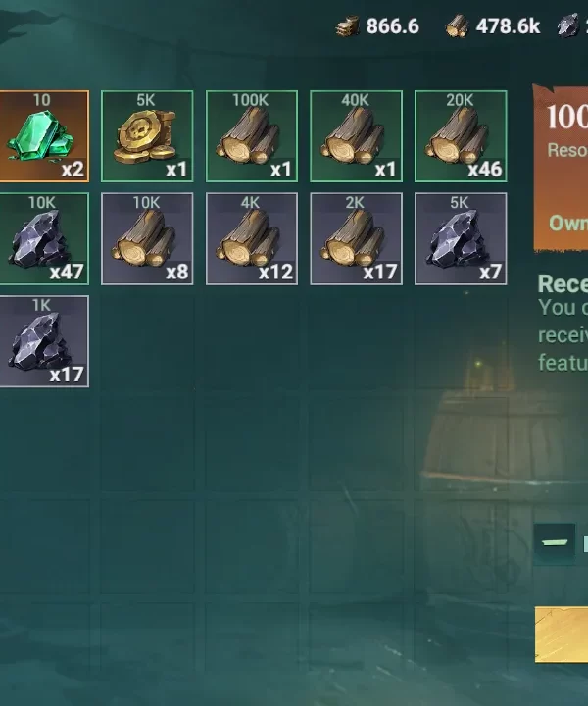Choose the 100K wood item
Screen dimensions: 588x706
(x=252, y=136)
